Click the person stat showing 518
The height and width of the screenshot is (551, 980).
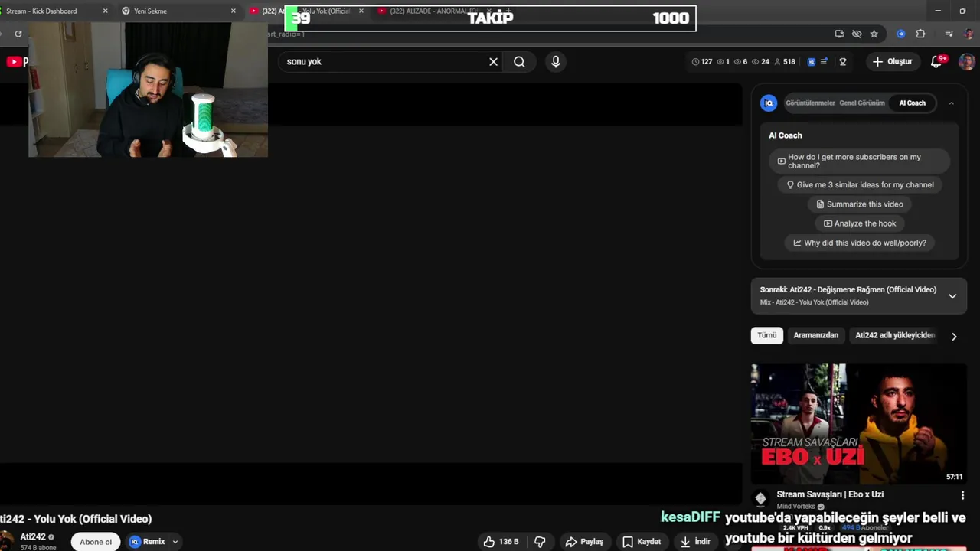[x=786, y=62]
